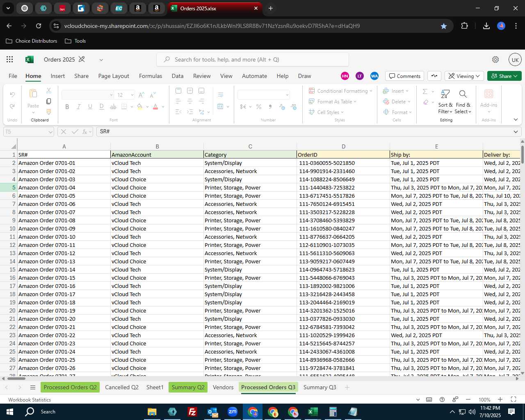Click the Clear eraser icon
The width and height of the screenshot is (525, 420).
[x=426, y=102]
